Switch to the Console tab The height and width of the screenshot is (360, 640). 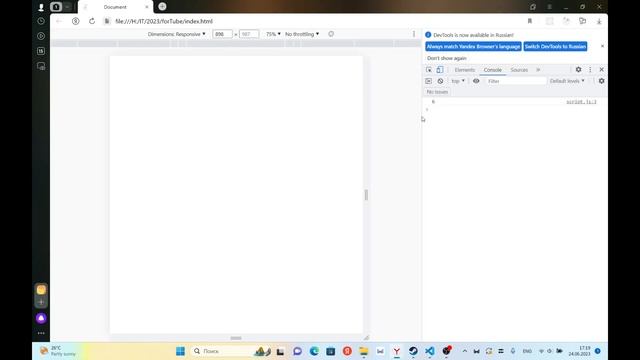493,70
